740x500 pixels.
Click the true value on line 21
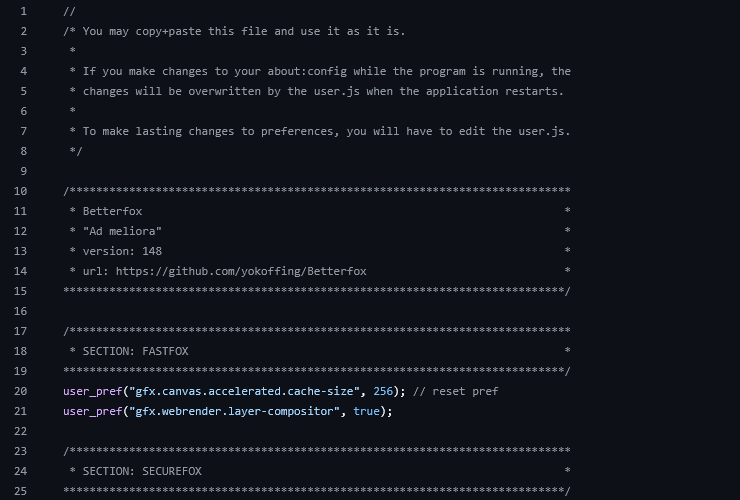366,411
